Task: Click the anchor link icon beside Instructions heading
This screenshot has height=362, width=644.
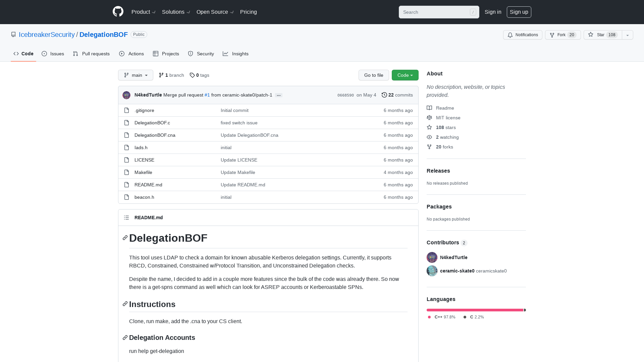Action: pyautogui.click(x=125, y=304)
